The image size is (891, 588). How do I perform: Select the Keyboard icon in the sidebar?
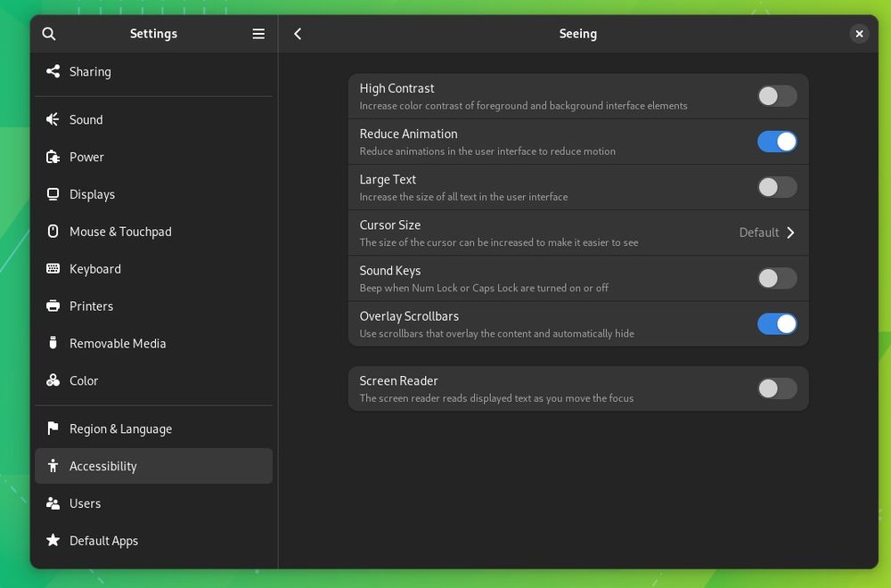tap(52, 268)
